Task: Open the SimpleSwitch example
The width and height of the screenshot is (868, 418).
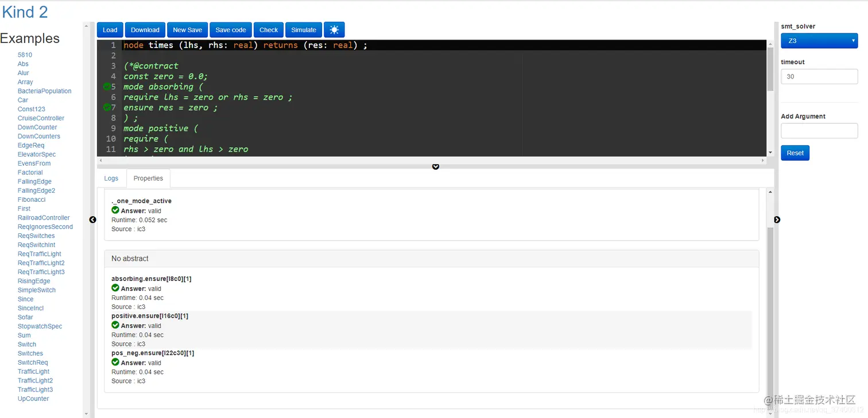Action: [37, 290]
